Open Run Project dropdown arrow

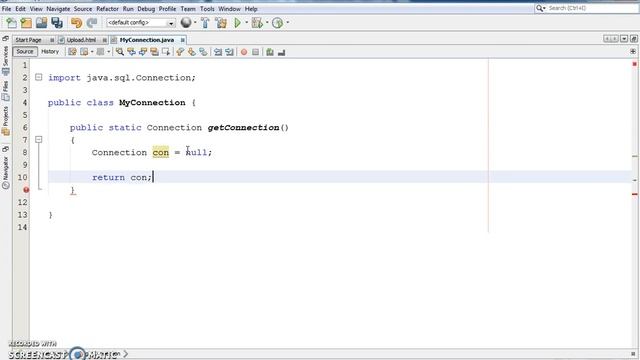pos(247,22)
